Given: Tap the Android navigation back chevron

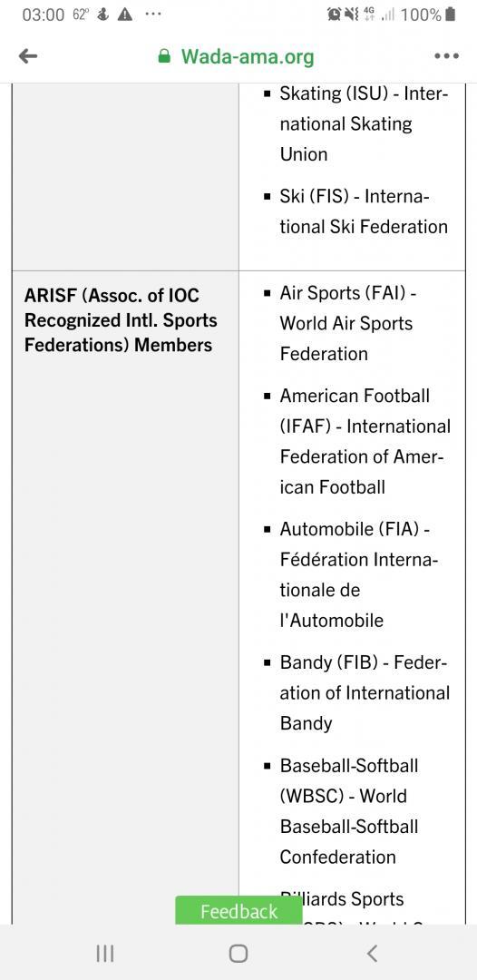Looking at the screenshot, I should pyautogui.click(x=372, y=953).
